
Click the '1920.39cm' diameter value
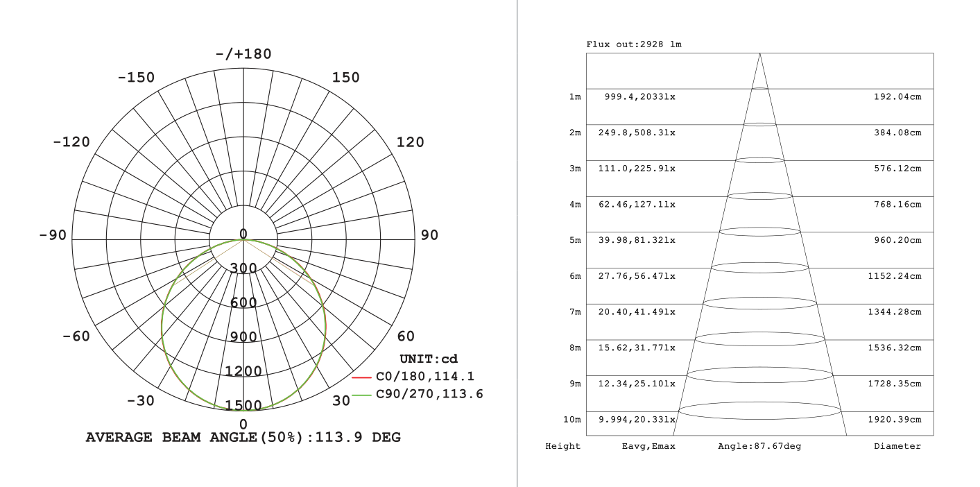click(x=895, y=420)
